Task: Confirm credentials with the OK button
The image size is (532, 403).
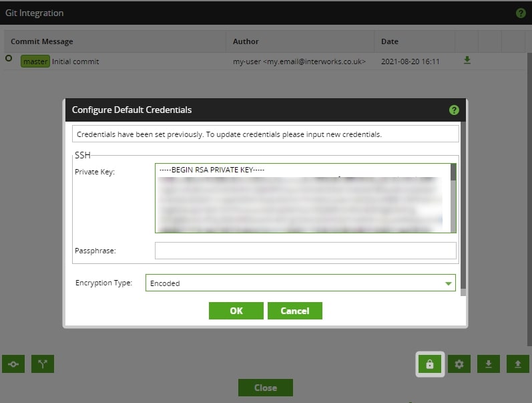Action: click(x=236, y=311)
